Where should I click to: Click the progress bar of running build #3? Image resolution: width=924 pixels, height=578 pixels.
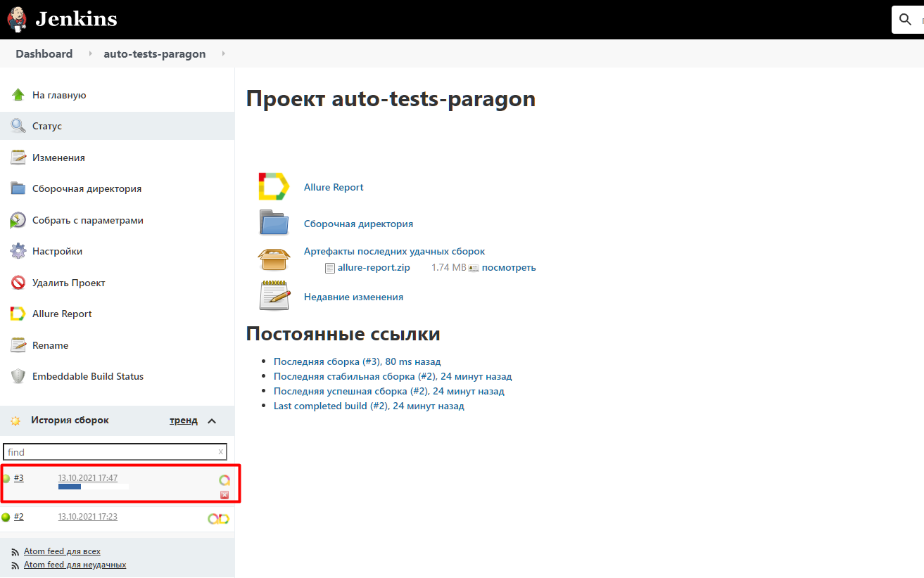coord(94,487)
